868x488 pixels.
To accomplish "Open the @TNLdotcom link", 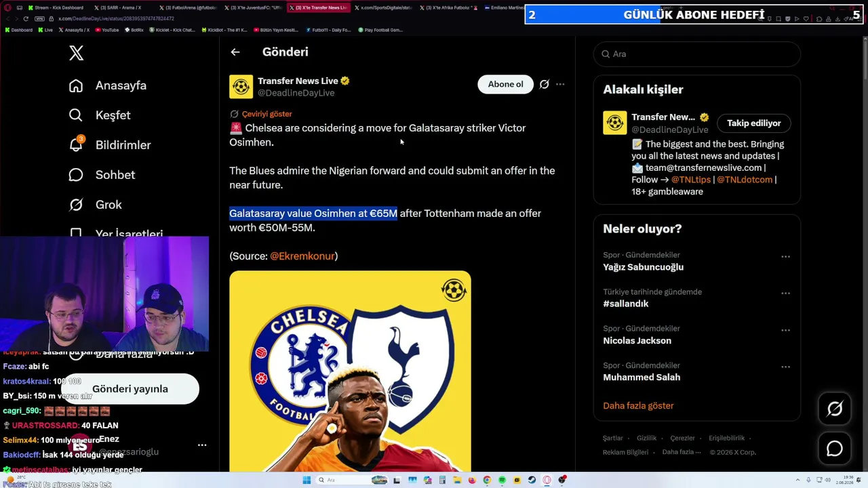I will [745, 180].
